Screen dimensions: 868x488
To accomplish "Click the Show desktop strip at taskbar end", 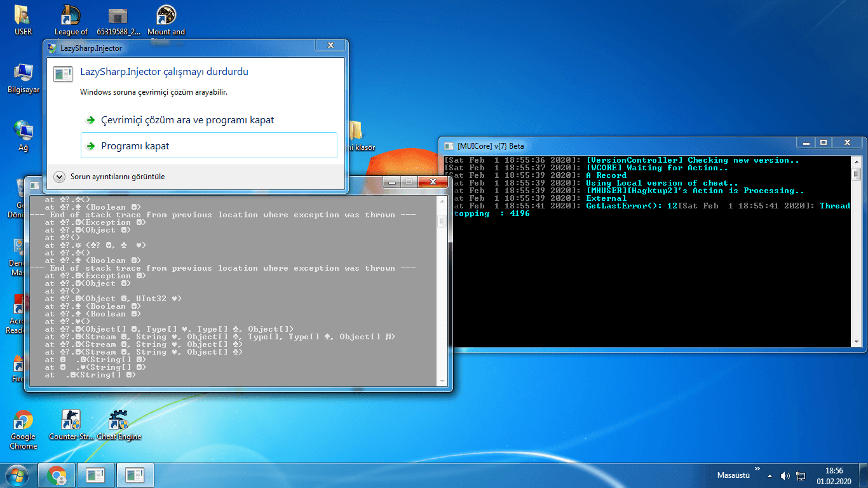I will [863, 475].
